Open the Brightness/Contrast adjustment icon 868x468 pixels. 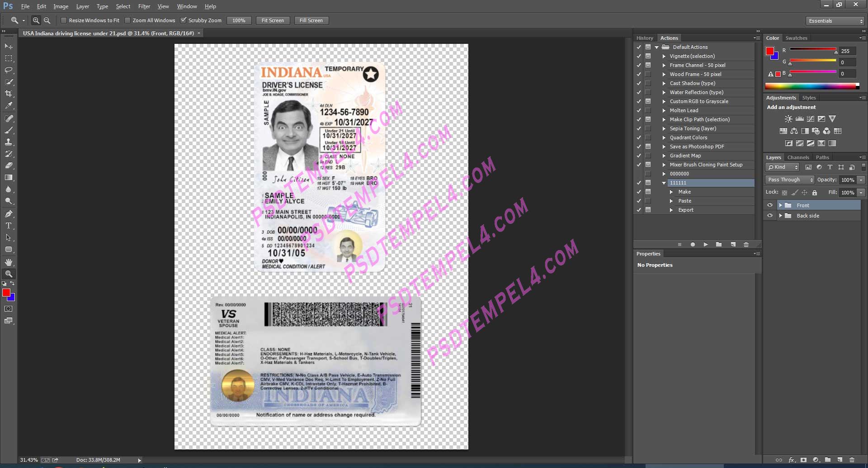[788, 118]
